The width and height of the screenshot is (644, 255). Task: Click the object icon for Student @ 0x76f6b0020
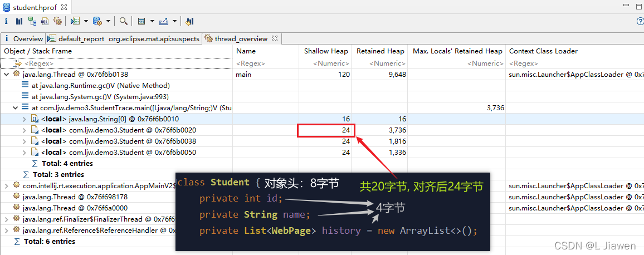[x=35, y=130]
